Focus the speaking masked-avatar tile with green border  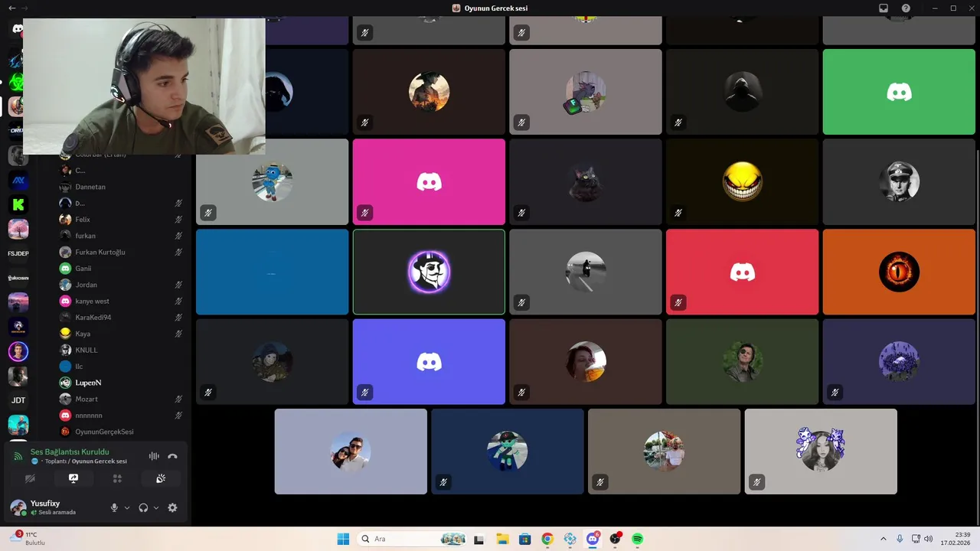(429, 272)
